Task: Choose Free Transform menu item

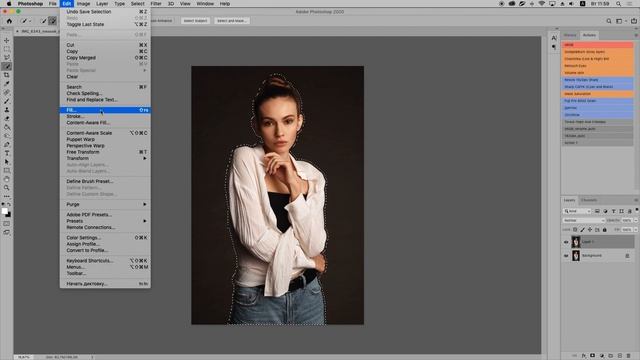Action: click(105, 152)
